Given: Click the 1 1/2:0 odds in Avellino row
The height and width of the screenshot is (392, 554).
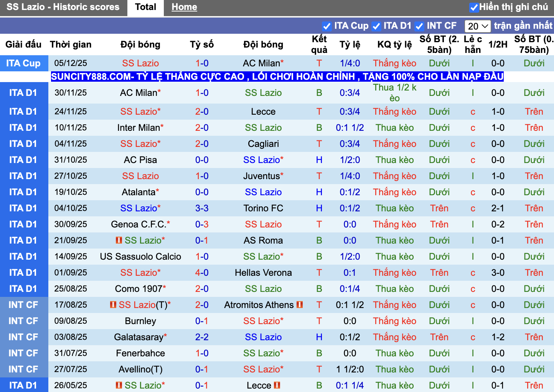Looking at the screenshot, I should [350, 369].
